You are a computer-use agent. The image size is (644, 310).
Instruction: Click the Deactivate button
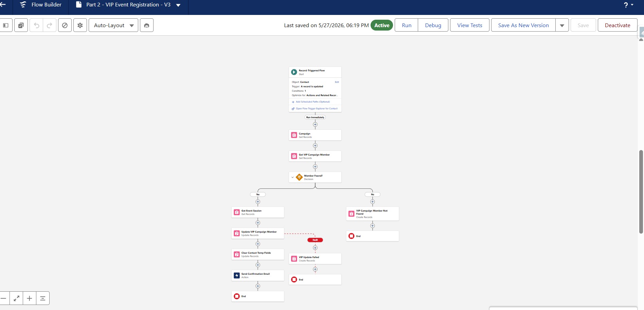point(618,25)
